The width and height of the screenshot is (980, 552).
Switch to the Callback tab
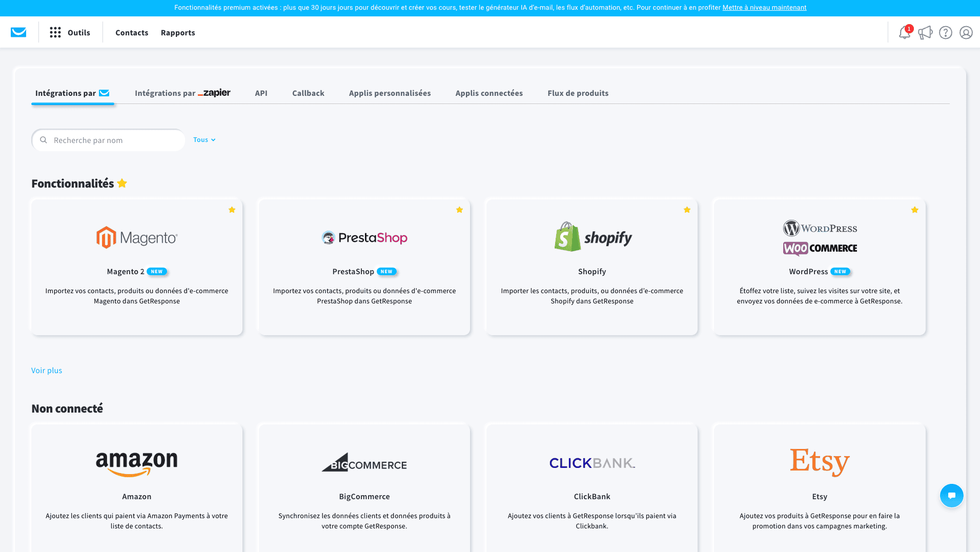point(308,93)
